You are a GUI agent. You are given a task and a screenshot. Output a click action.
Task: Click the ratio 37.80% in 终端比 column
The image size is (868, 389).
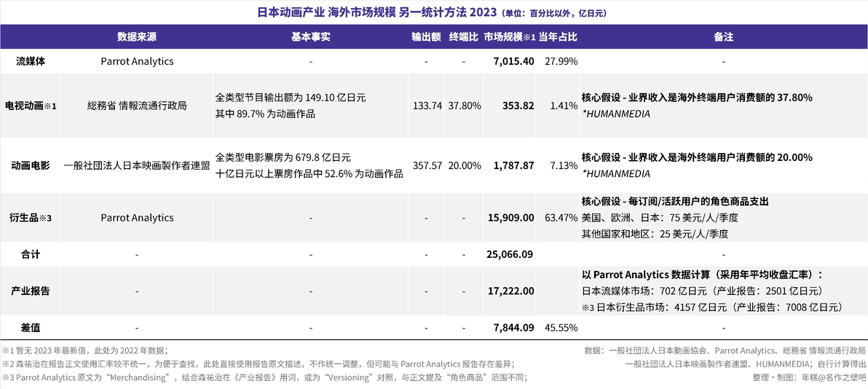click(x=465, y=106)
